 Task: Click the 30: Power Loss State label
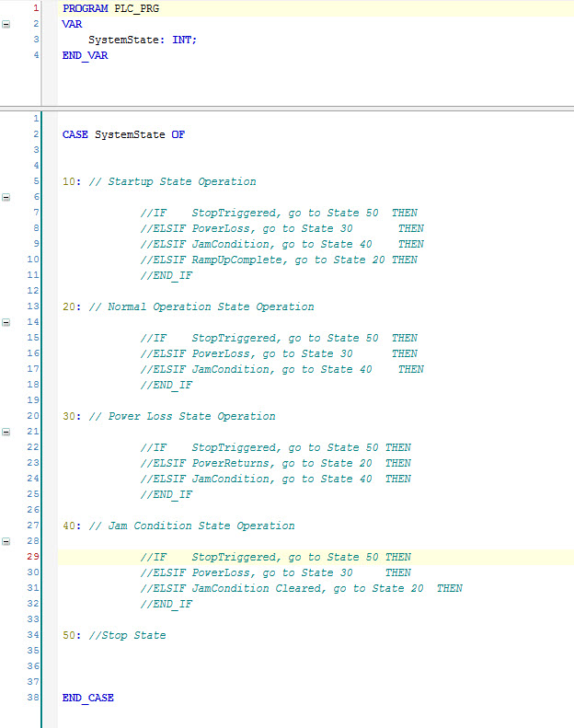pos(169,417)
